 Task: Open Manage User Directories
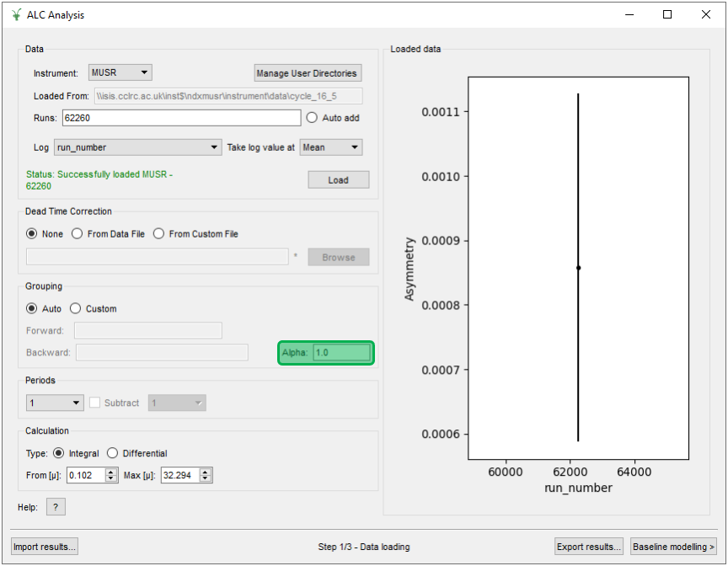308,73
